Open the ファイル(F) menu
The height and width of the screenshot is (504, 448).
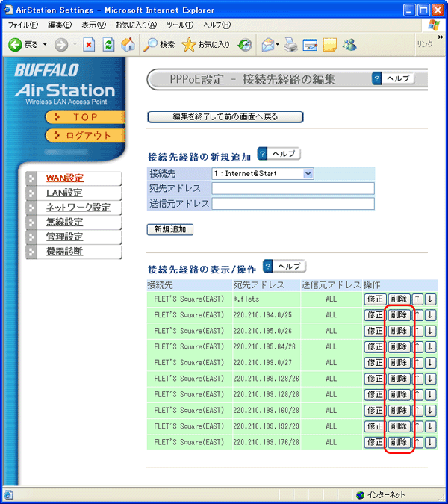click(x=23, y=25)
